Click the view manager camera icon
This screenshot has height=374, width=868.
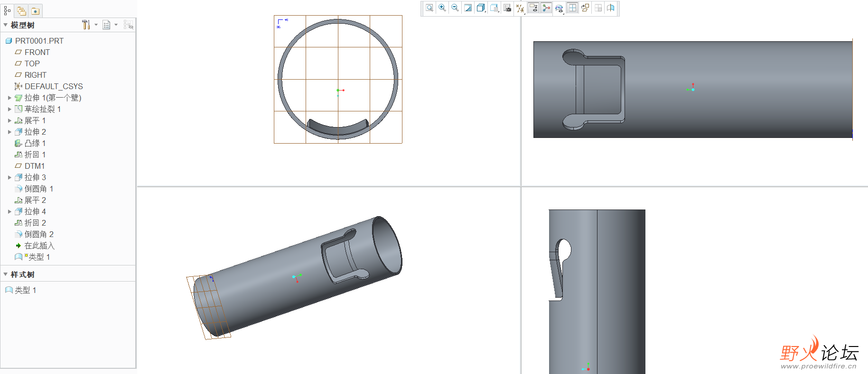(507, 8)
